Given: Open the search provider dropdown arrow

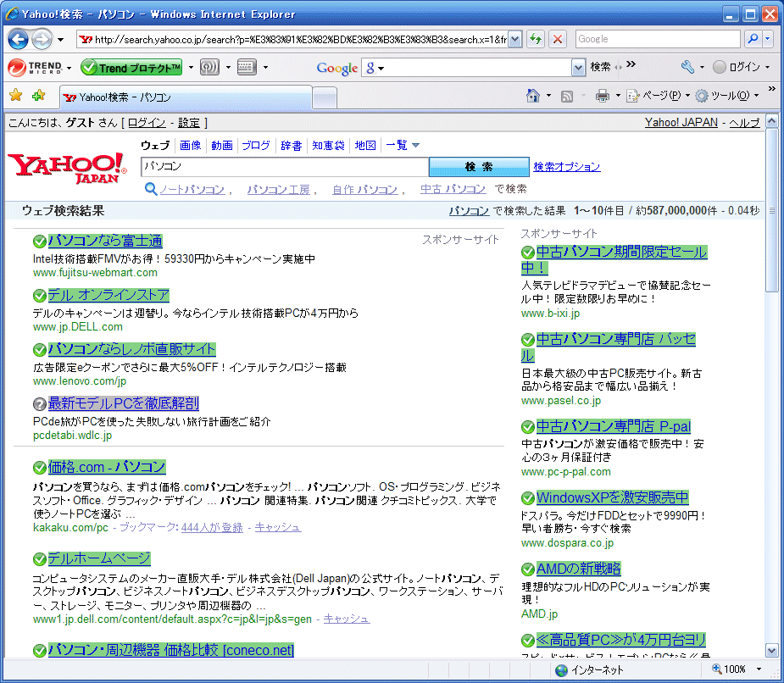Looking at the screenshot, I should point(768,38).
